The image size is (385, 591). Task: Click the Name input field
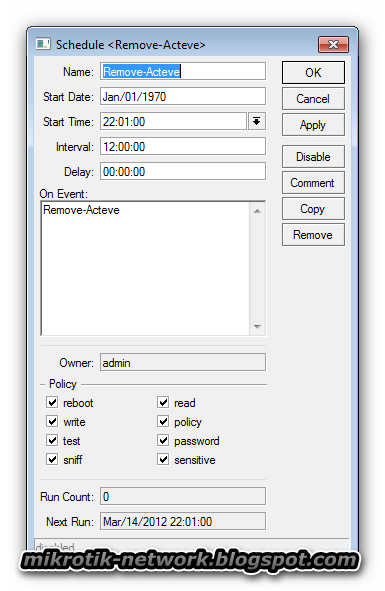tap(183, 71)
